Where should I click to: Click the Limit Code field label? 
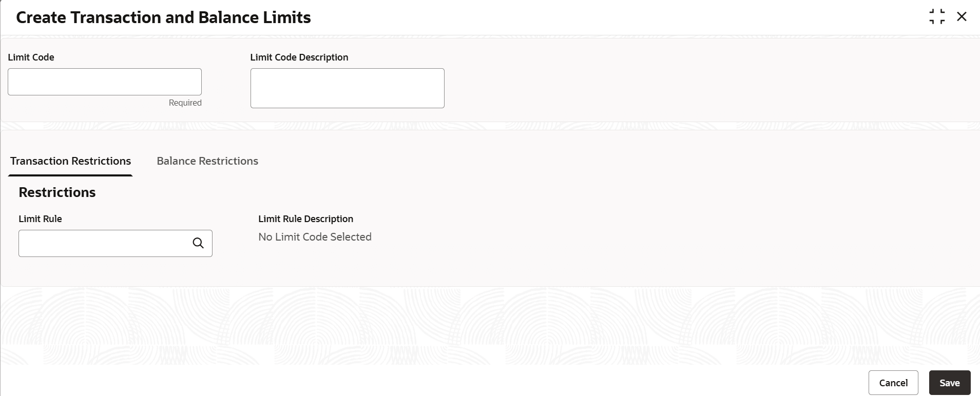click(31, 57)
